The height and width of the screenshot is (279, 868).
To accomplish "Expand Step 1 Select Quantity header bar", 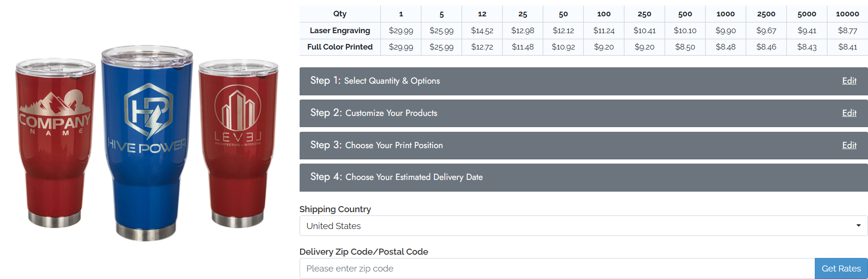I will tap(513, 81).
